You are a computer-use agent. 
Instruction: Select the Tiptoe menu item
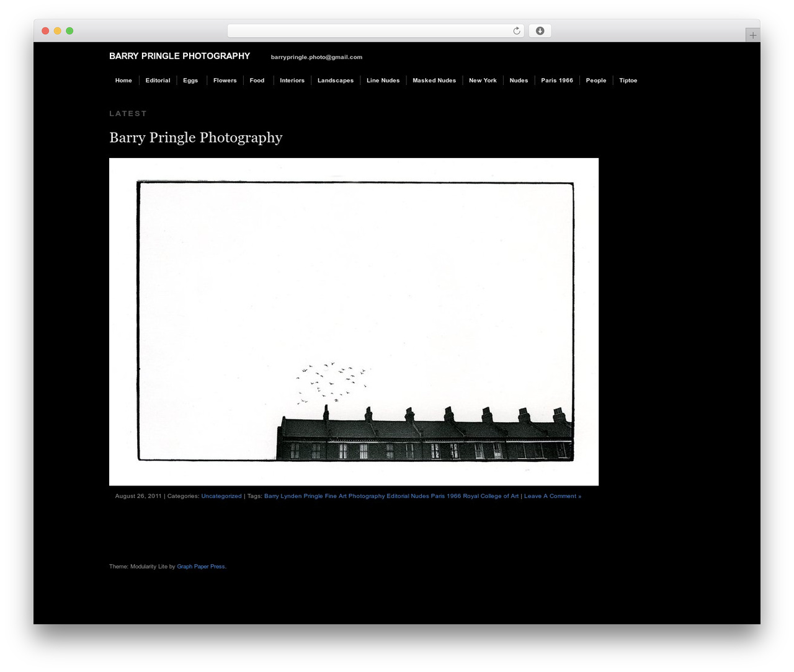tap(628, 81)
